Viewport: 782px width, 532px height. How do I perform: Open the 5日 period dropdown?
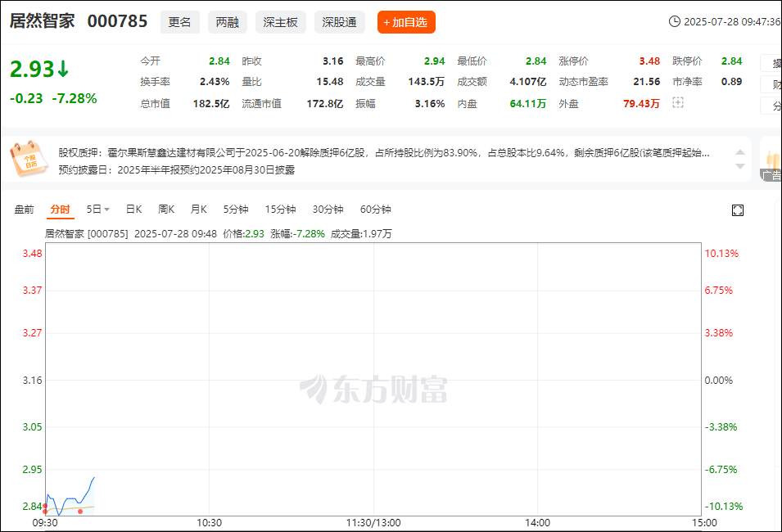click(x=98, y=210)
